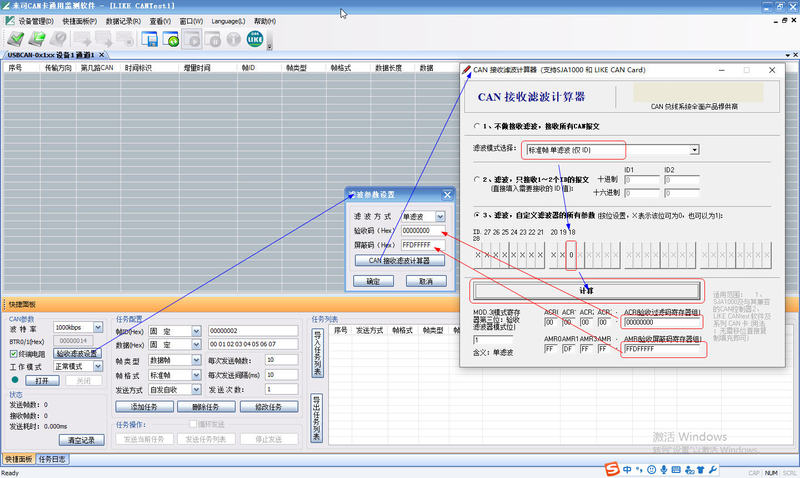Click the 计算 button in calculator
800x478 pixels.
tap(587, 290)
